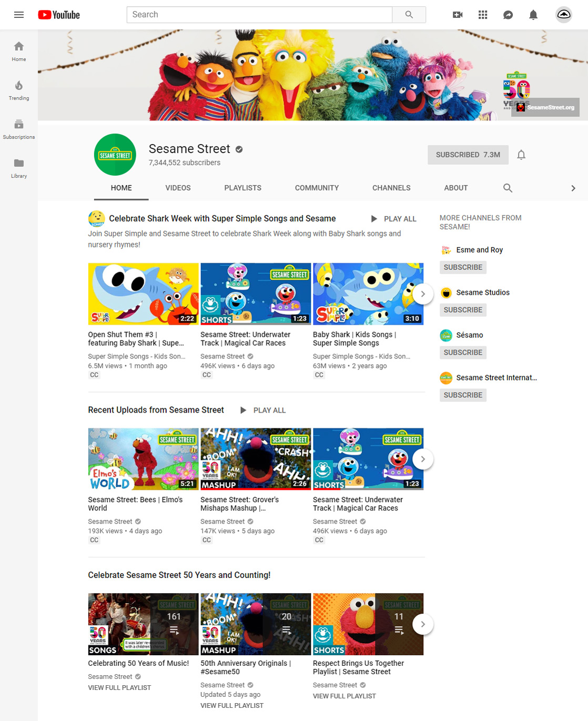The width and height of the screenshot is (588, 721).
Task: Open Subscriptions in sidebar
Action: 19,129
